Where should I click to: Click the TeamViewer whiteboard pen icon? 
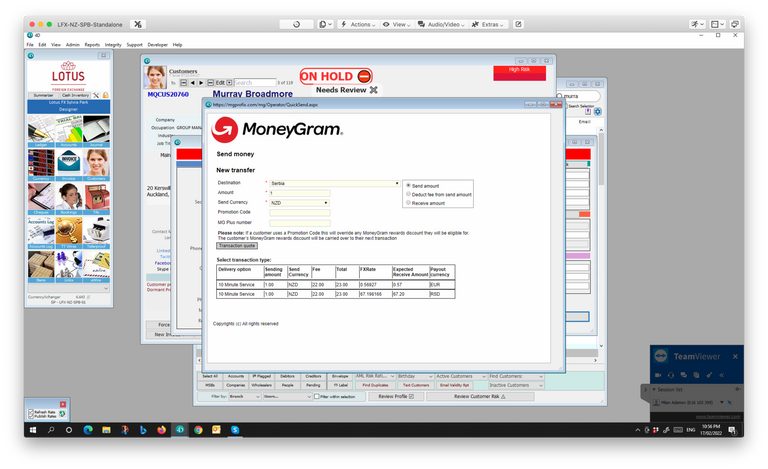[709, 375]
